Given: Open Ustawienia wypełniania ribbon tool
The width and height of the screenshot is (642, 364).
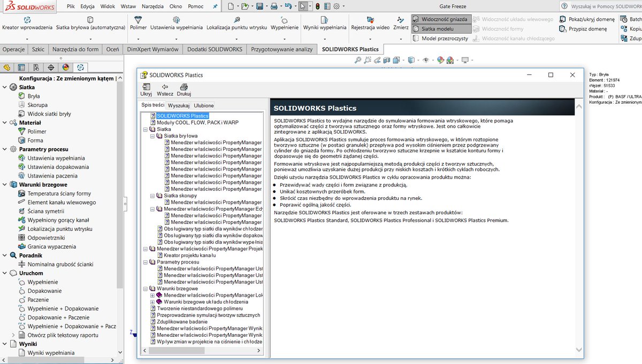Looking at the screenshot, I should pyautogui.click(x=176, y=23).
